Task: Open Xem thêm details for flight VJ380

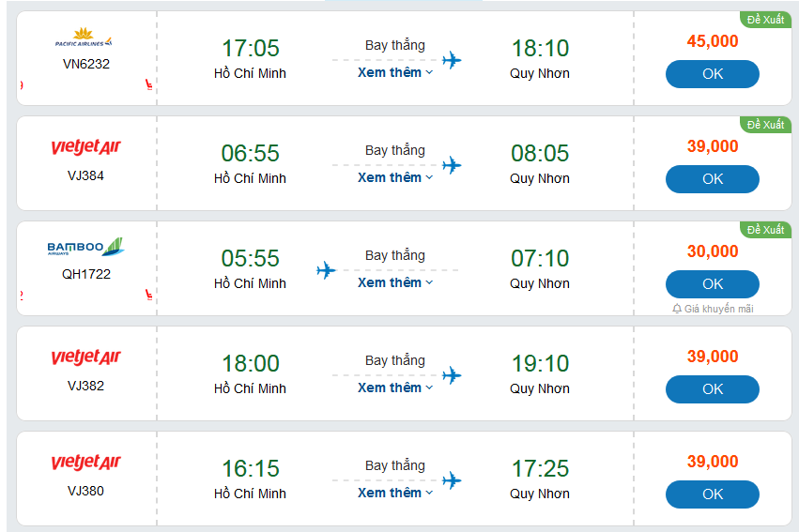Action: coord(395,493)
